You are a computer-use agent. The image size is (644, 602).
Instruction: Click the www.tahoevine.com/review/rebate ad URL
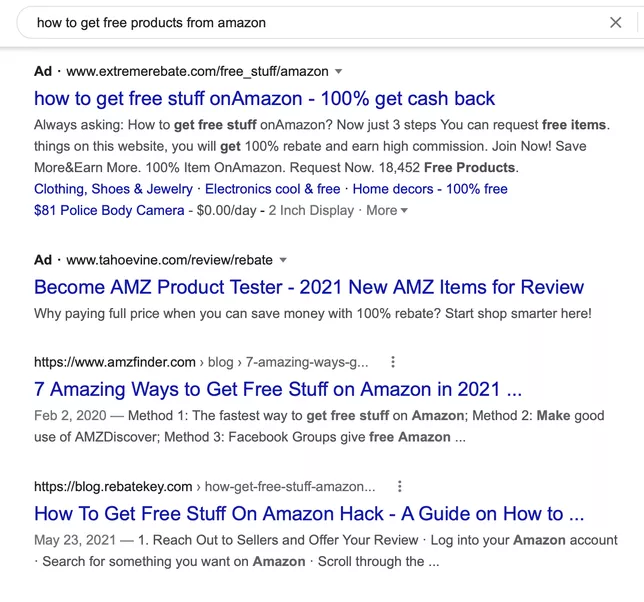[169, 260]
